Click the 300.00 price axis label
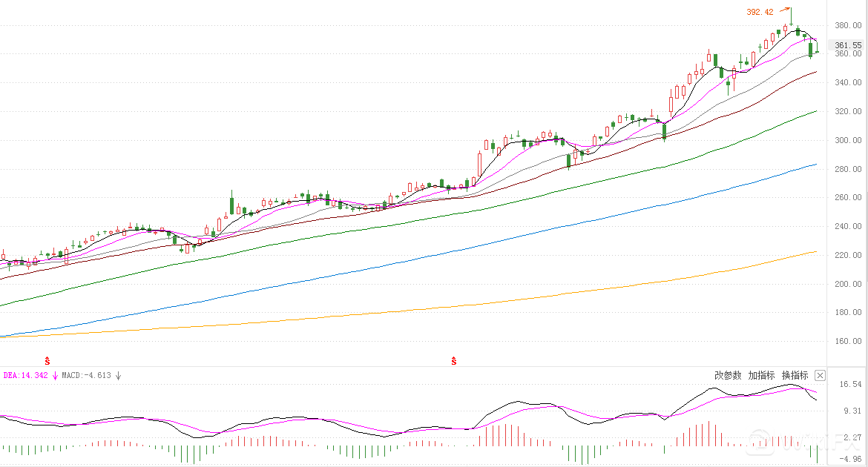Viewport: 868px width, 467px height. (x=848, y=140)
